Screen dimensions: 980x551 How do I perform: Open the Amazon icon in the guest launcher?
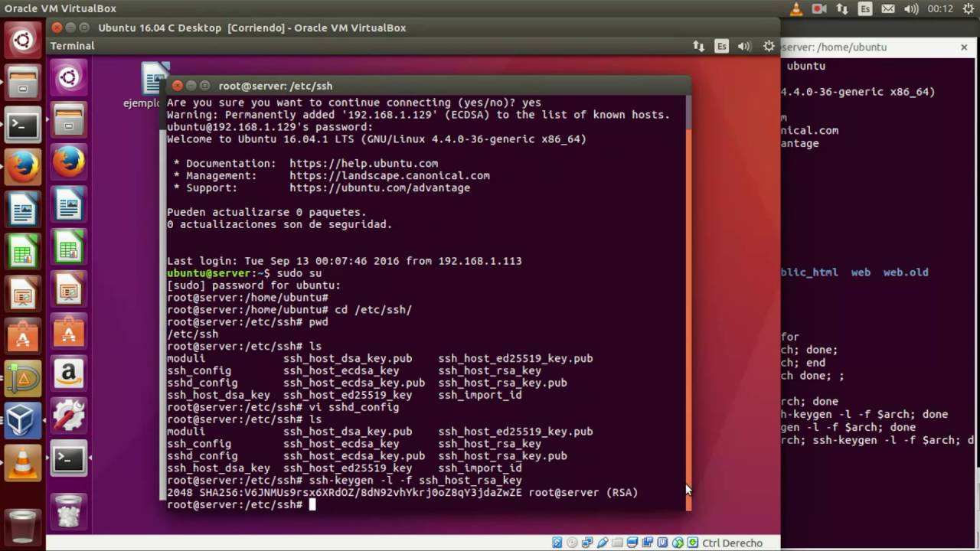(69, 374)
